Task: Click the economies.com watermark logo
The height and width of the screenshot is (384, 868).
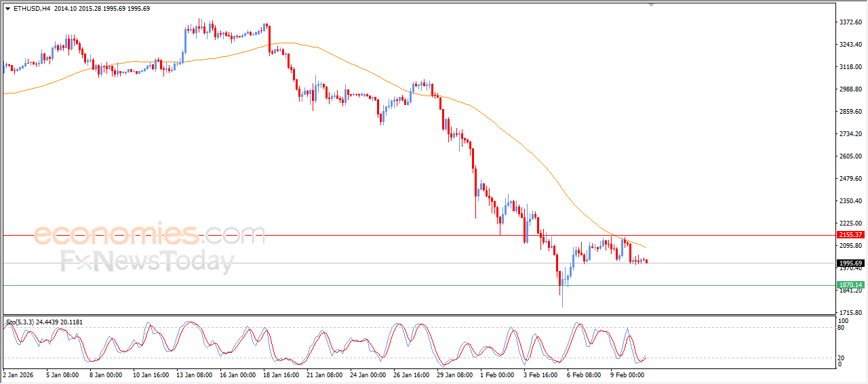Action: coord(149,235)
